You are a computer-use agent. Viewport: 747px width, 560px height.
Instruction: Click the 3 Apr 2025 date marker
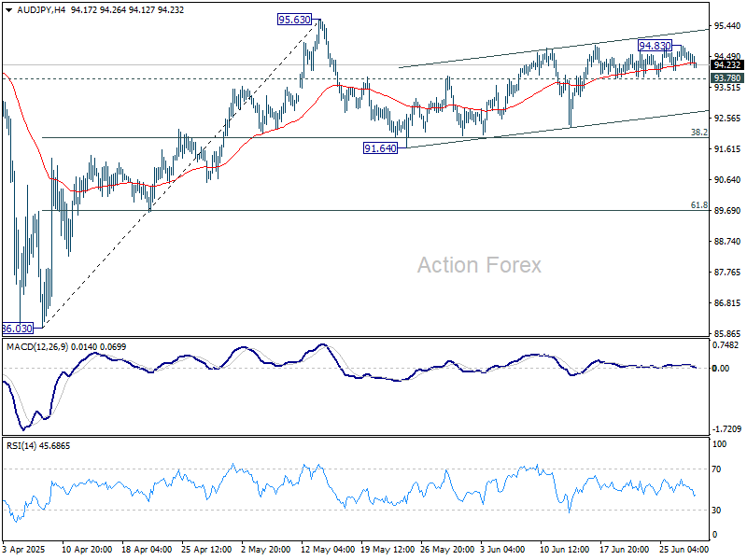[x=22, y=549]
